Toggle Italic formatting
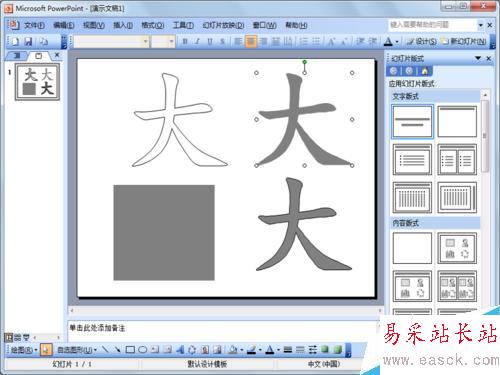This screenshot has width=500, height=375. (x=197, y=42)
